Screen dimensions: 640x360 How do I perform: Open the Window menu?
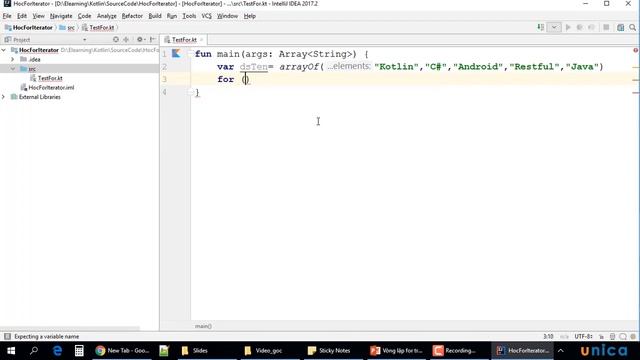point(227,16)
